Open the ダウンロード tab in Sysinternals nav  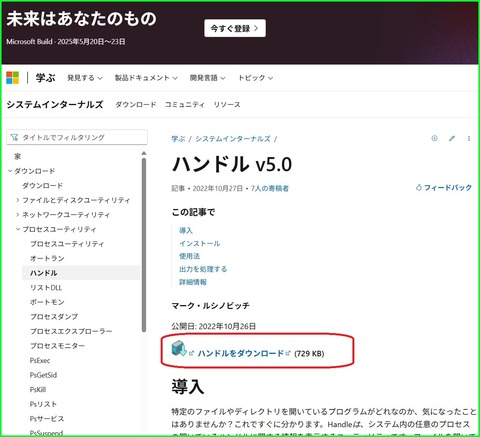[136, 105]
